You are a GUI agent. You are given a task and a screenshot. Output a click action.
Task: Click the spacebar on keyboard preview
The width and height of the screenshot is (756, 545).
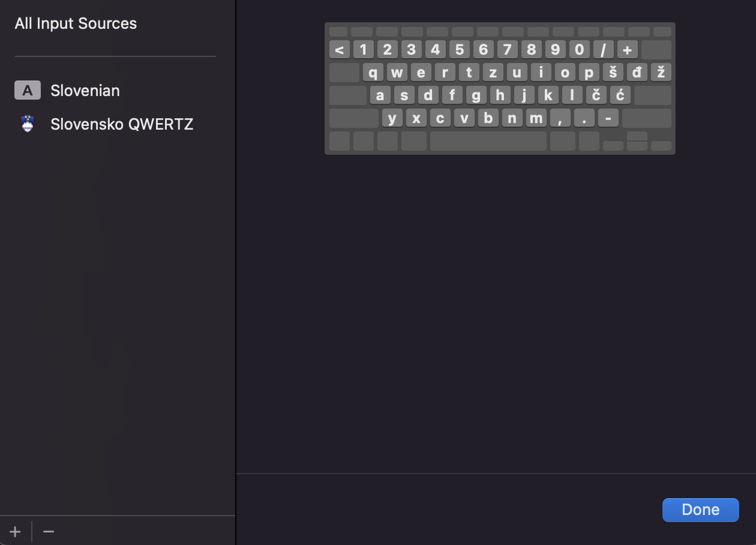pyautogui.click(x=488, y=141)
